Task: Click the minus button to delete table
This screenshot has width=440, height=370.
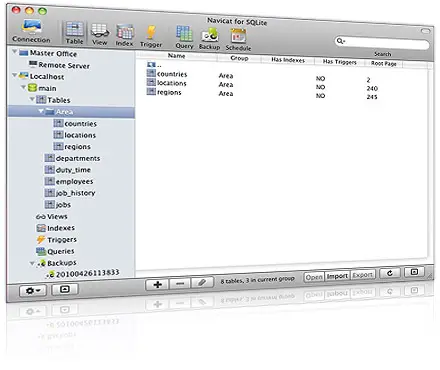Action: [180, 284]
